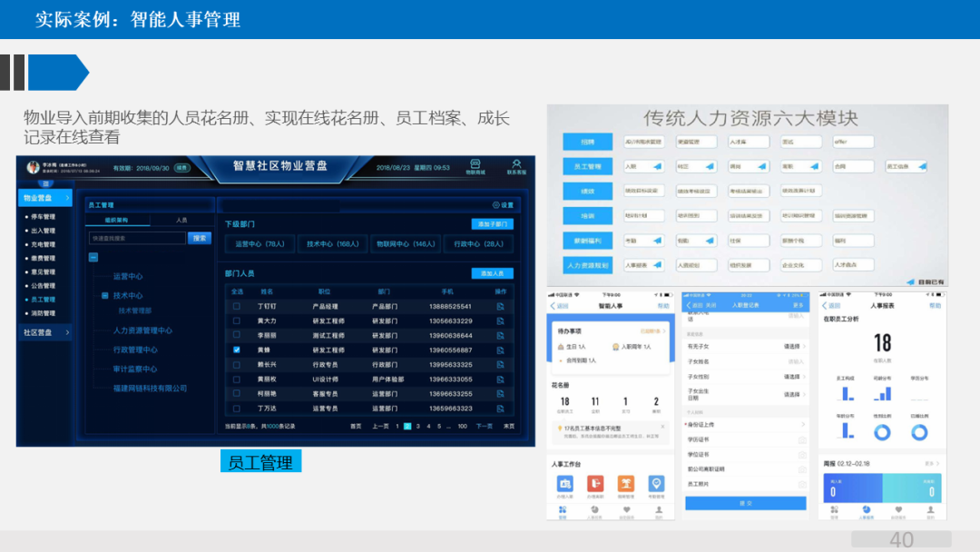980x552 pixels.
Task: Check the checkbox next to 李丽丽
Action: tap(237, 335)
